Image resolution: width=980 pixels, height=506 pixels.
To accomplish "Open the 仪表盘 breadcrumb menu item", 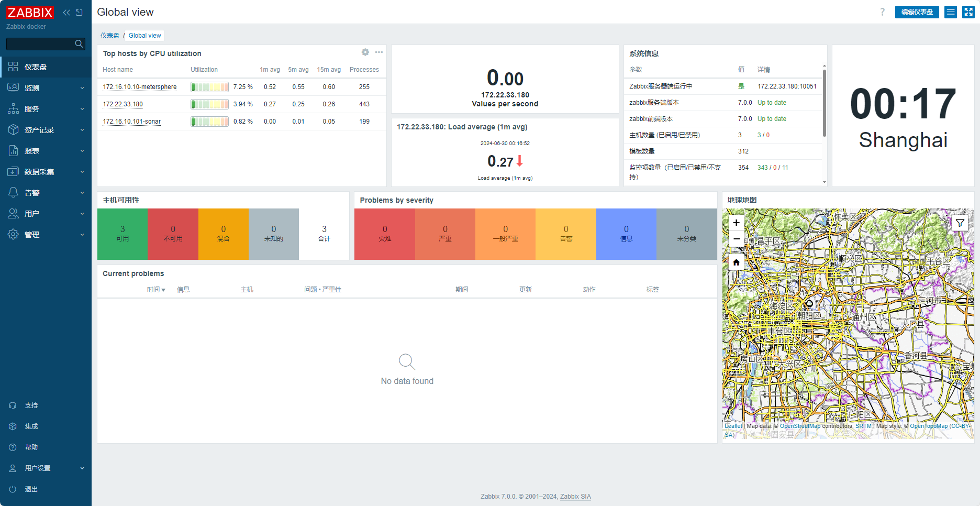I will coord(109,35).
